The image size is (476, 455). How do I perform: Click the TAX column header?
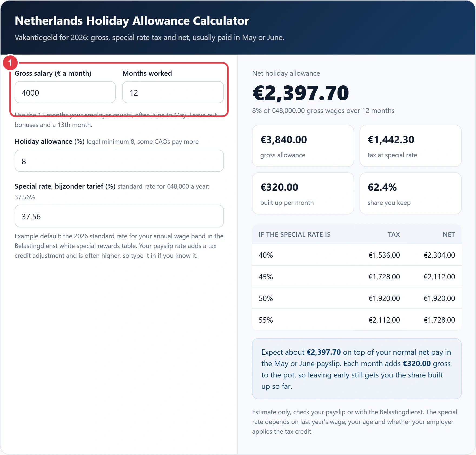pyautogui.click(x=394, y=234)
